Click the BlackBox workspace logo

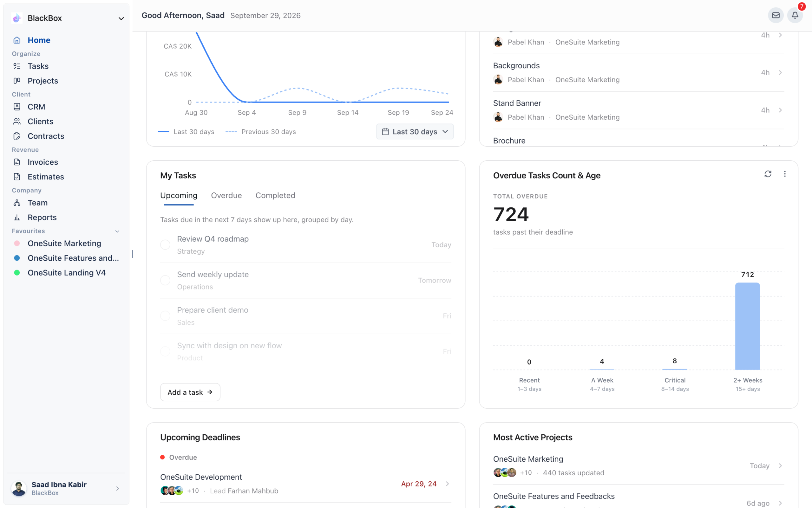click(17, 18)
